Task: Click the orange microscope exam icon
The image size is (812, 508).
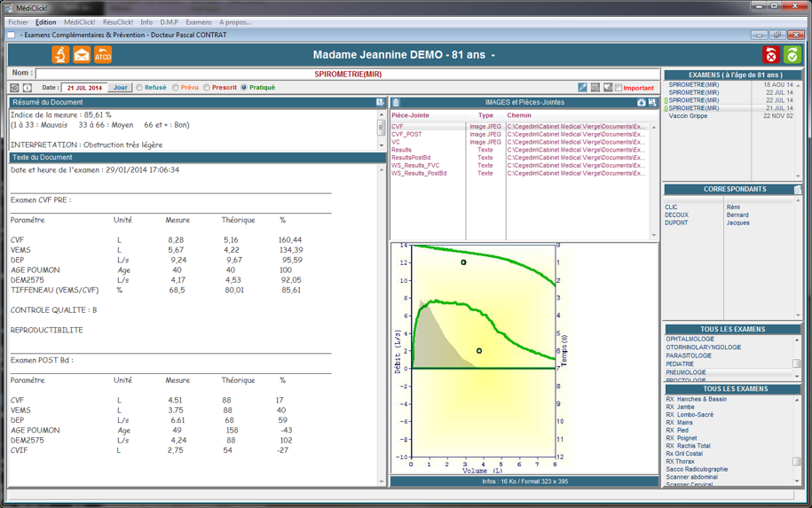Action: [x=60, y=55]
